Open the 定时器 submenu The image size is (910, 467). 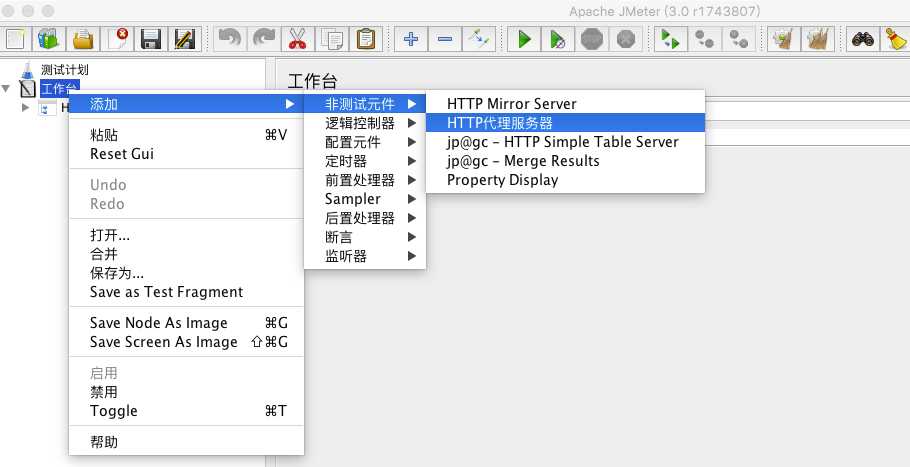click(364, 161)
